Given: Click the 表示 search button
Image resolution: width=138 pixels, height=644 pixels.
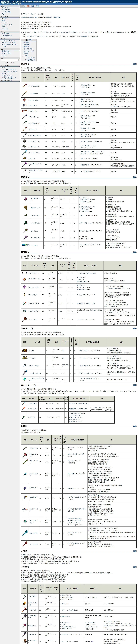Looking at the screenshot, I should (x=7, y=63).
